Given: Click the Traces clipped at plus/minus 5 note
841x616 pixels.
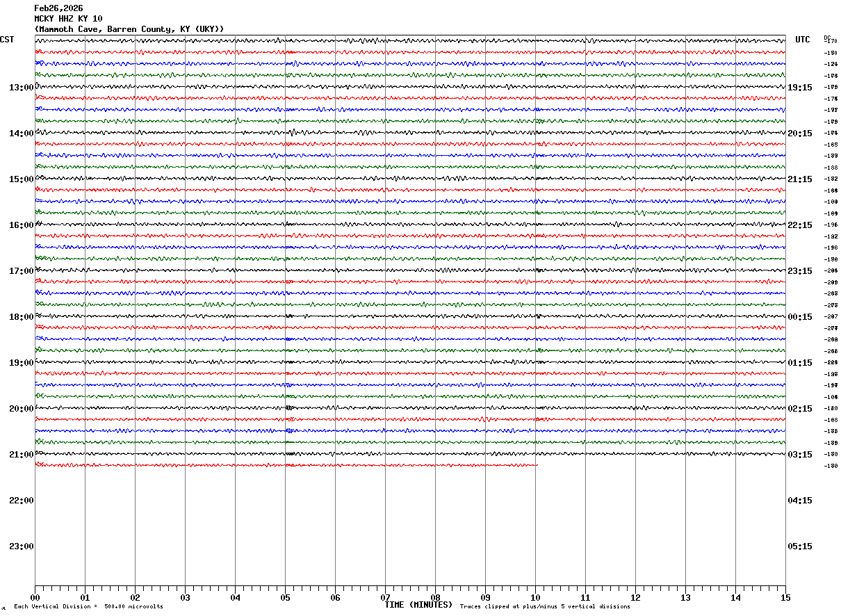Looking at the screenshot, I should pyautogui.click(x=545, y=606).
